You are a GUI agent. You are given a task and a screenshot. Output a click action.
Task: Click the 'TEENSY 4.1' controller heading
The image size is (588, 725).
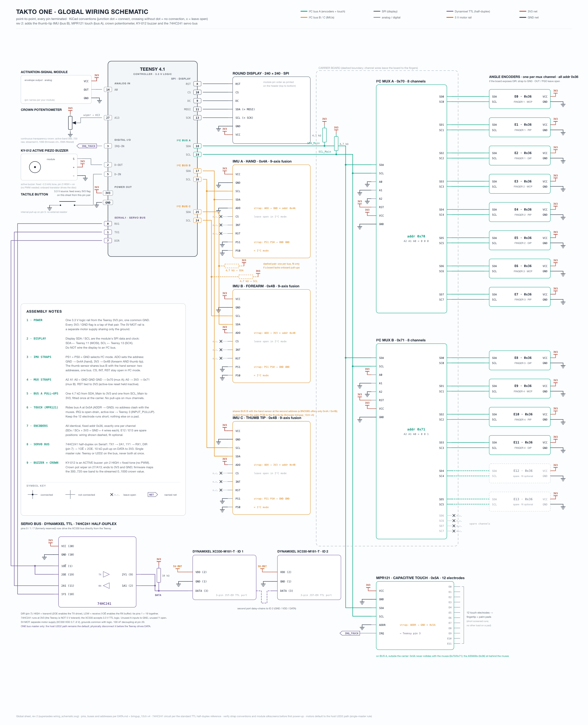click(x=153, y=69)
